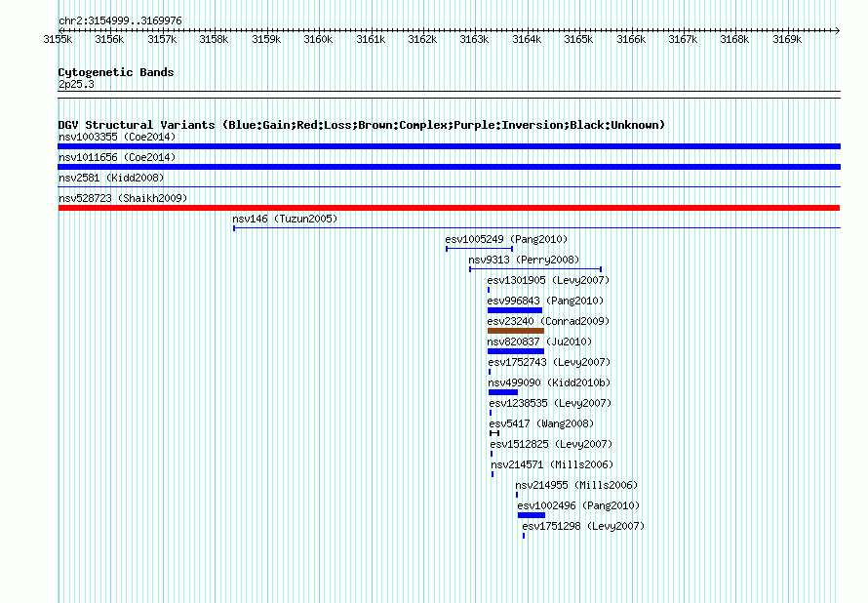Screen dimensions: 868x603
Task: Open esv1512825 (Levy2007) variant
Action: (551, 444)
